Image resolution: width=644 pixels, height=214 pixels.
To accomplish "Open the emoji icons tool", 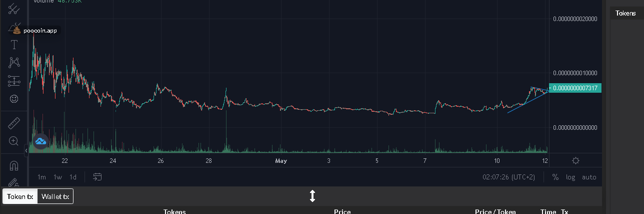I will pos(14,99).
